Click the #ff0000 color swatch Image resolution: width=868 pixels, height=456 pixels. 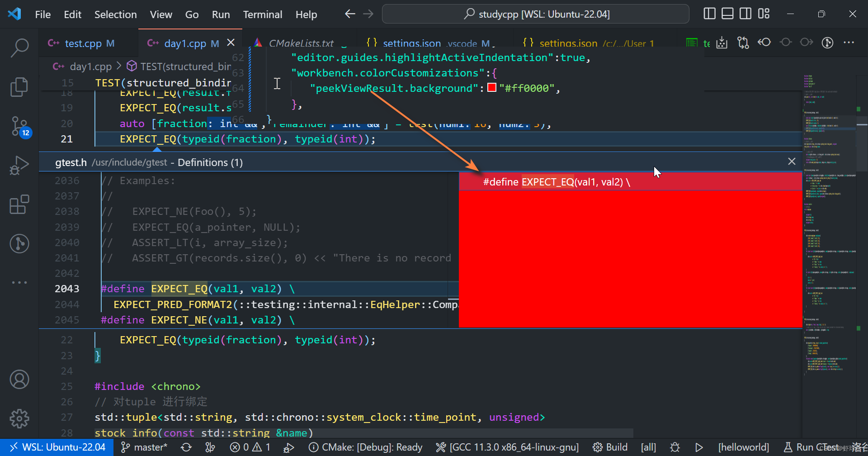click(492, 88)
